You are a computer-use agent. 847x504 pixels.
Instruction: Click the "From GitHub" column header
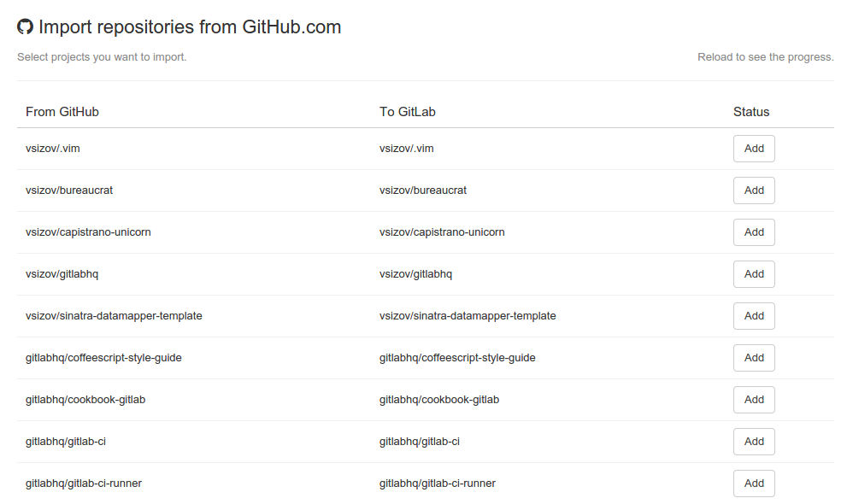(x=62, y=112)
